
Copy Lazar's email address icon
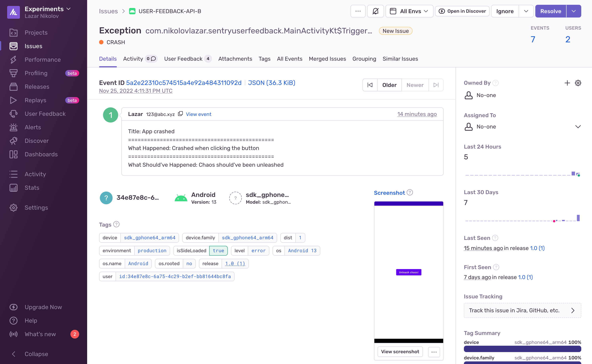coord(180,114)
